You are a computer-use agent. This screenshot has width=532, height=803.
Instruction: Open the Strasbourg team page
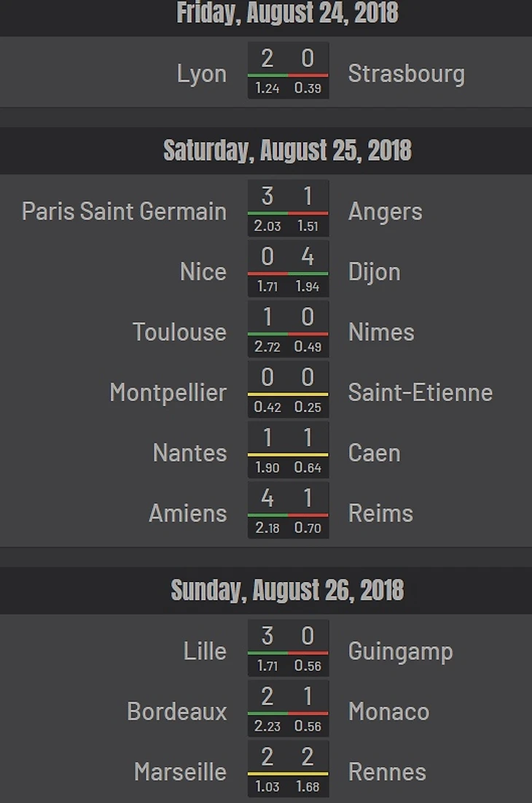pos(406,74)
